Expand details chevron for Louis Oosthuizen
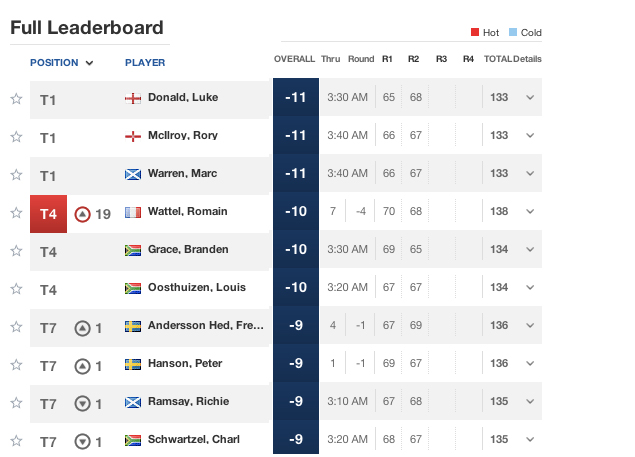The width and height of the screenshot is (635, 457). (x=530, y=288)
